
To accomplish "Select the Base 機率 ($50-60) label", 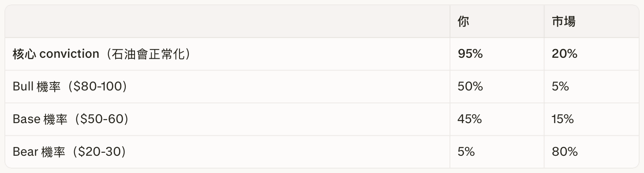I will click(71, 120).
